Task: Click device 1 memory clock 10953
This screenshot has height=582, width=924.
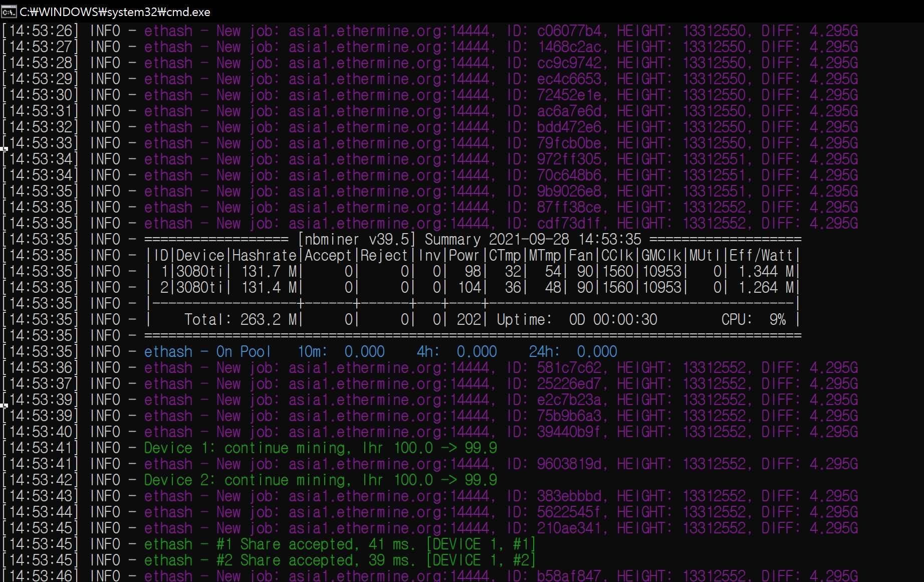Action: pyautogui.click(x=661, y=272)
